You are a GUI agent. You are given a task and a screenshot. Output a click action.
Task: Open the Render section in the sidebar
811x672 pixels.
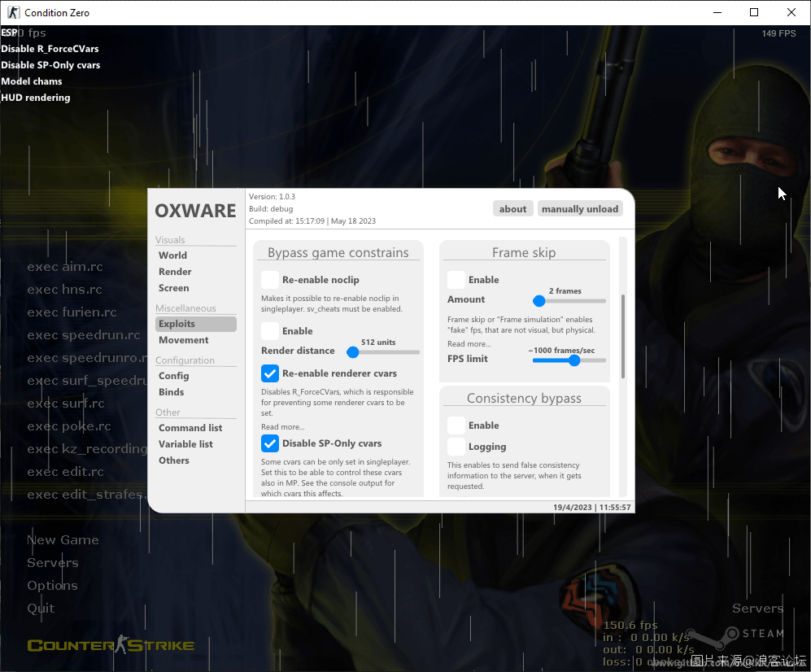[175, 272]
